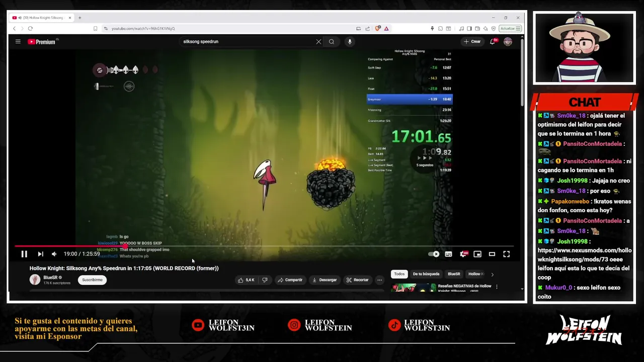This screenshot has height=362, width=644.
Task: Toggle the autoplay switch in the player
Action: tap(434, 254)
